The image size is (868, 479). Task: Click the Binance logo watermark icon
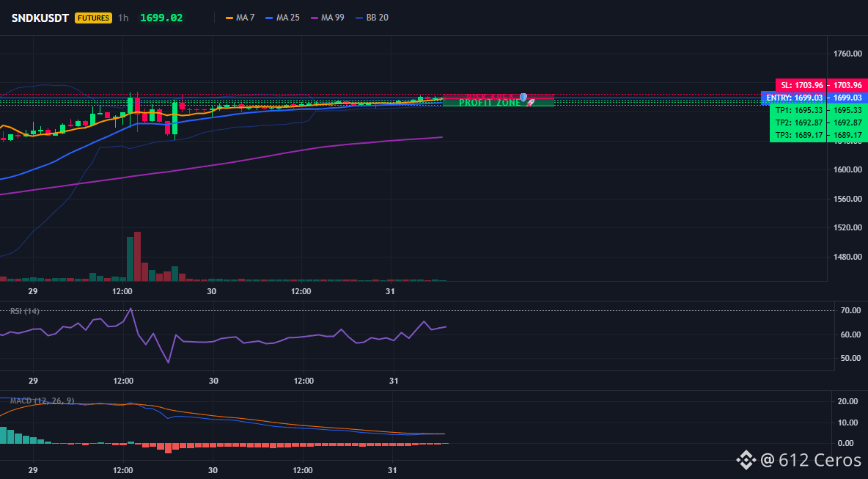pyautogui.click(x=746, y=460)
